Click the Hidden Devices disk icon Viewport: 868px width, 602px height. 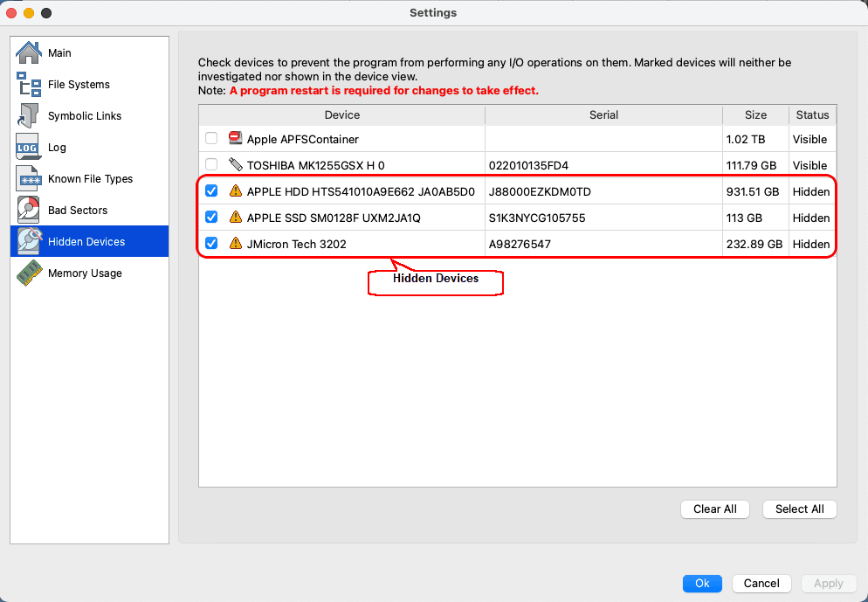(x=30, y=241)
